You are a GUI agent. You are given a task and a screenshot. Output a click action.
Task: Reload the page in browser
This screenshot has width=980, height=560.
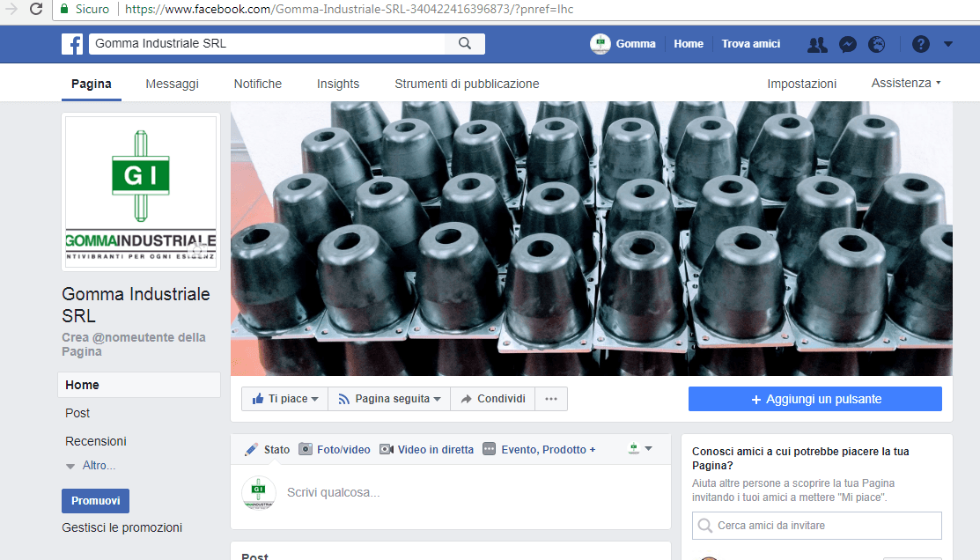pyautogui.click(x=36, y=9)
